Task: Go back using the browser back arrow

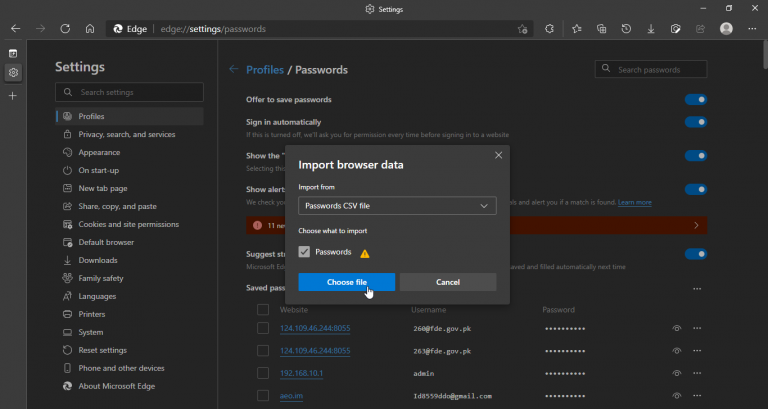Action: pyautogui.click(x=16, y=29)
